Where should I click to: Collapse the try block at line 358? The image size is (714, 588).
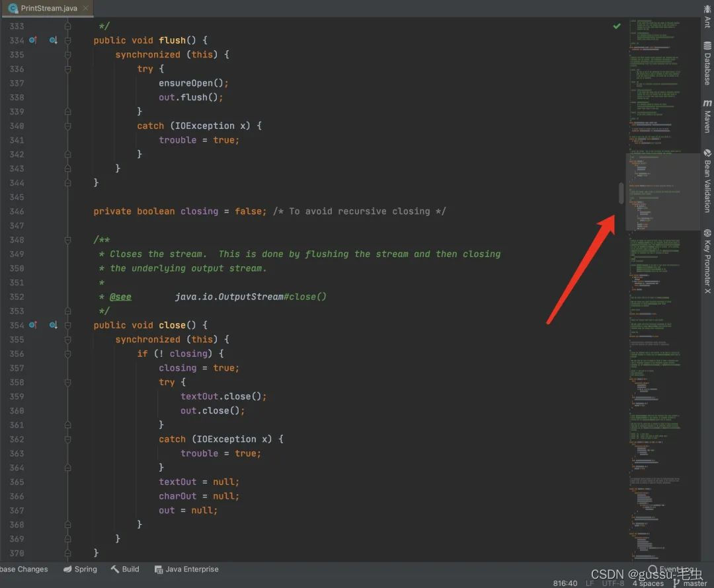click(x=68, y=383)
